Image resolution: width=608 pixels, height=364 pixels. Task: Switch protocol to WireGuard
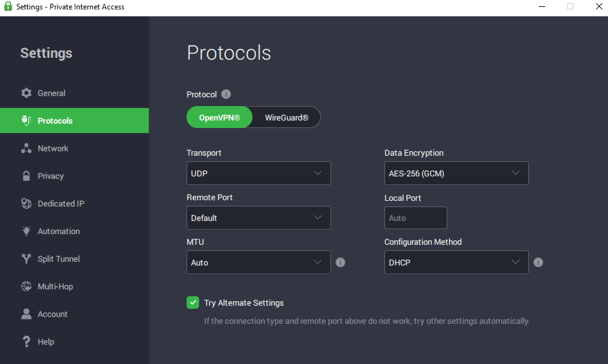[x=286, y=117]
